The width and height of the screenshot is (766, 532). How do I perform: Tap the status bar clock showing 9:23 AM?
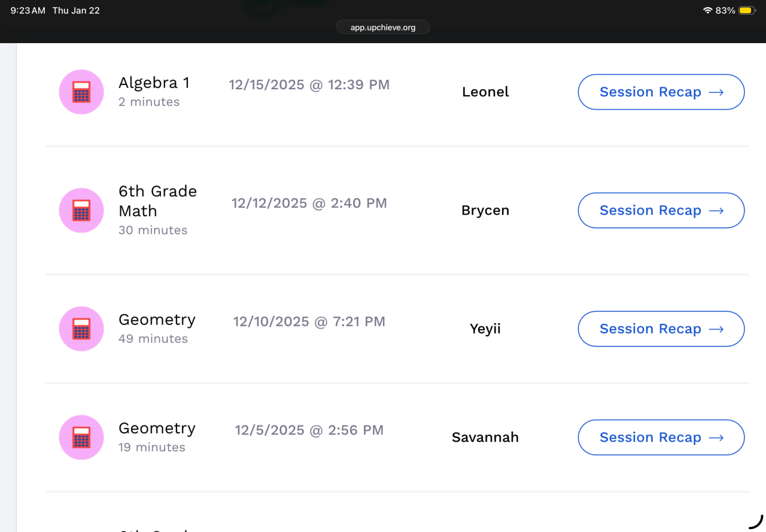[28, 11]
